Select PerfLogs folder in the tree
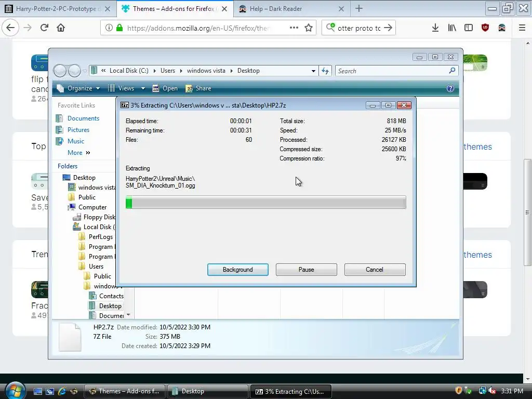 pyautogui.click(x=101, y=237)
